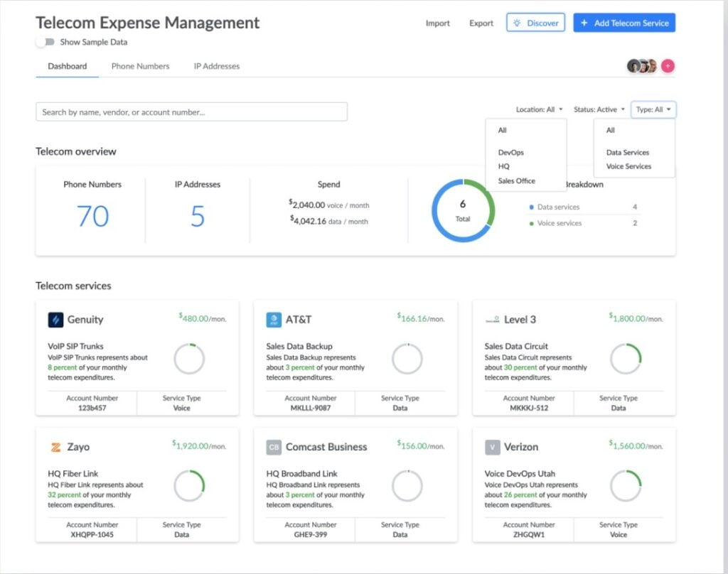This screenshot has width=728, height=574.
Task: Open the Sales Data Backup service title
Action: pos(299,346)
